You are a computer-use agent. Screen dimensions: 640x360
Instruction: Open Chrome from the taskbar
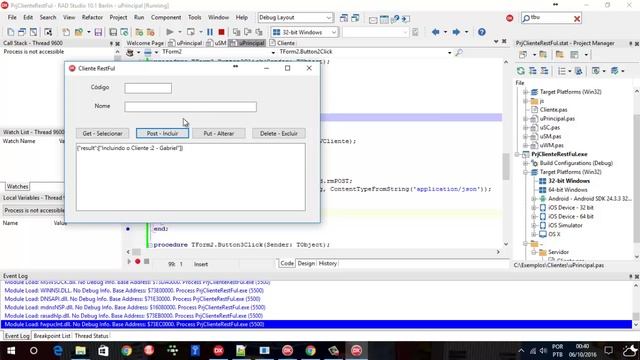pos(127,351)
